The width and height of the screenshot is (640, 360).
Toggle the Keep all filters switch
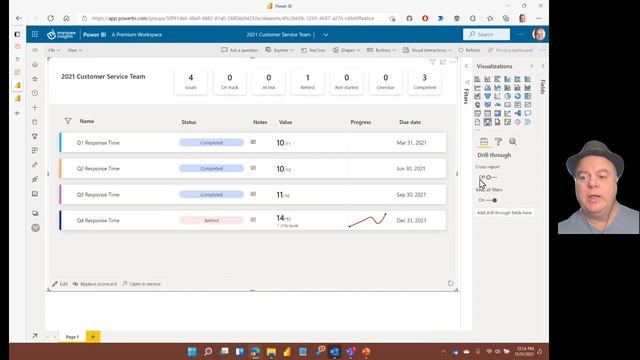491,200
